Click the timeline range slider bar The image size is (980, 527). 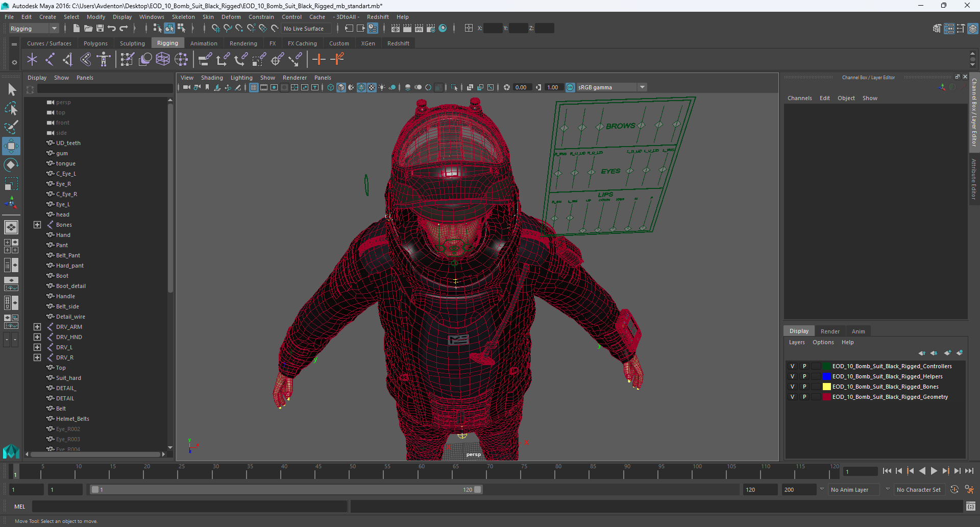click(286, 490)
